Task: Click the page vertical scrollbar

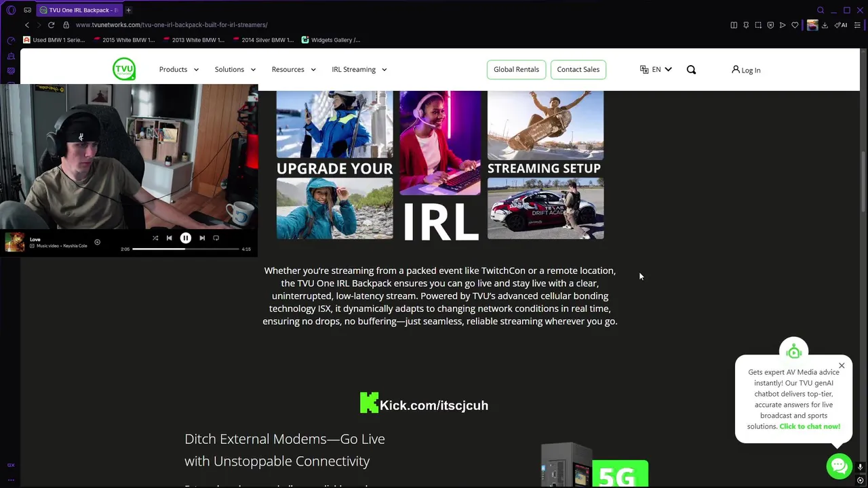Action: 863,183
